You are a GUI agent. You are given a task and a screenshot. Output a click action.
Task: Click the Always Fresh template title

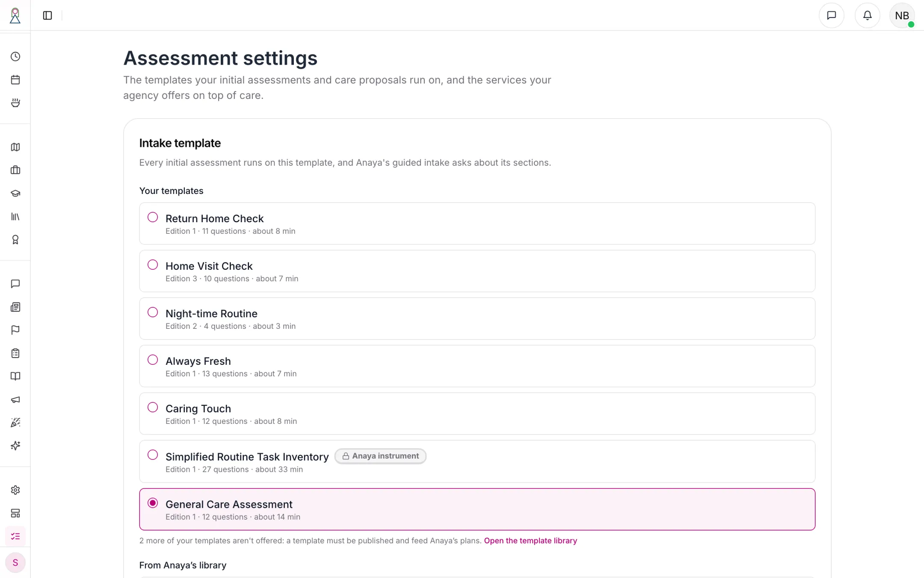198,361
